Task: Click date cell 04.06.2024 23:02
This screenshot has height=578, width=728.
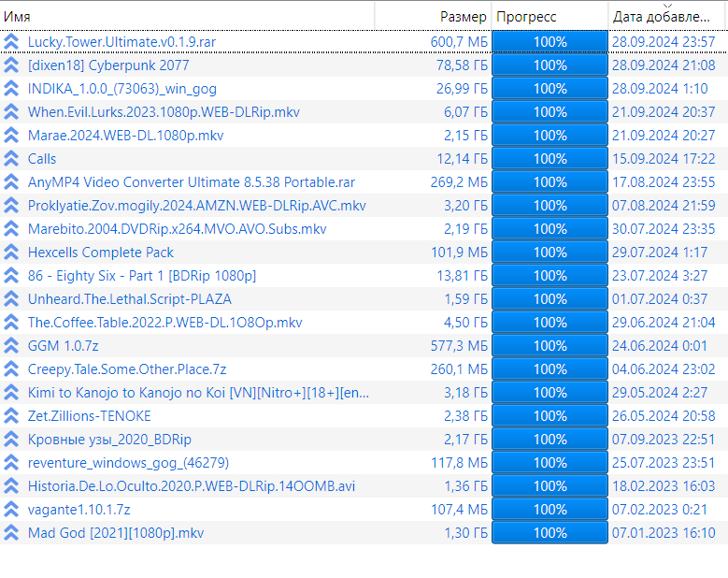Action: (x=664, y=369)
